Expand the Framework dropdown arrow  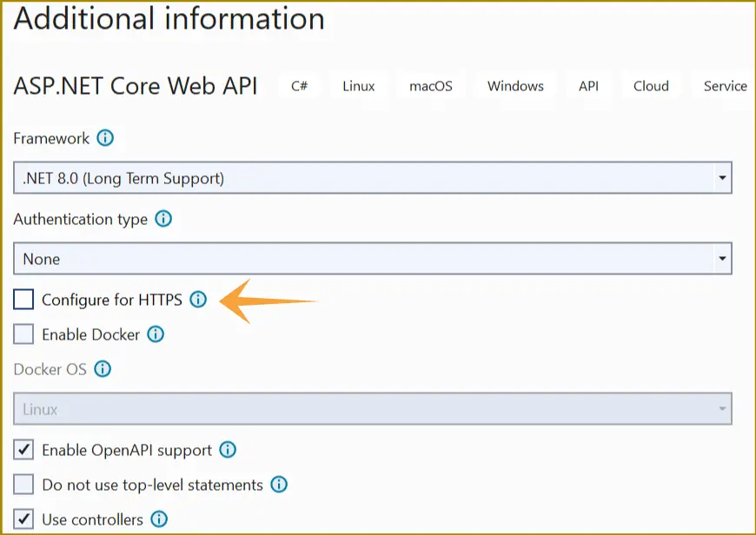(722, 178)
